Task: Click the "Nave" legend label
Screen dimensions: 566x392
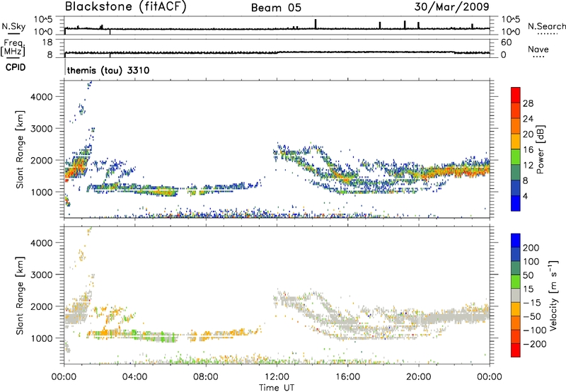Action: tap(538, 49)
